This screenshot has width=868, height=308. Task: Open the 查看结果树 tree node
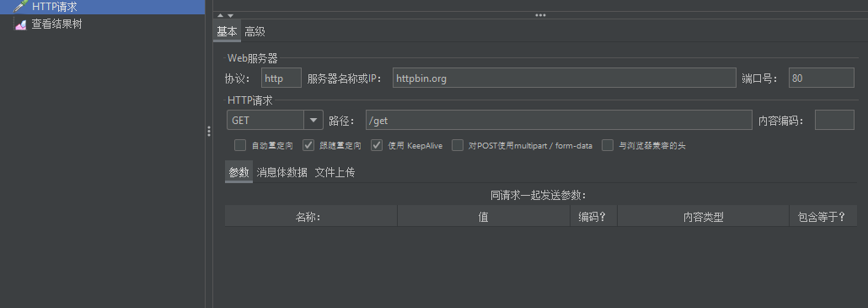[56, 24]
